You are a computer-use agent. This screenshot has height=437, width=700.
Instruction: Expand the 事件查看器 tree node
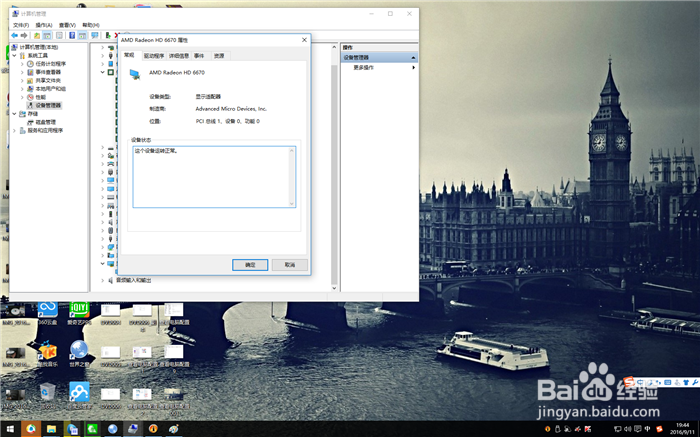(22, 72)
